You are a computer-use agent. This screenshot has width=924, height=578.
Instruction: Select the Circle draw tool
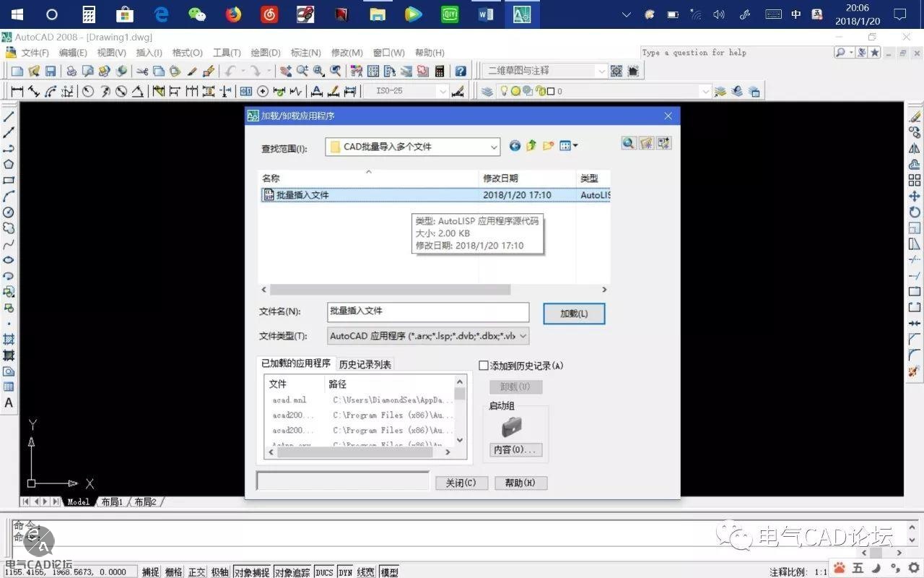[x=9, y=212]
